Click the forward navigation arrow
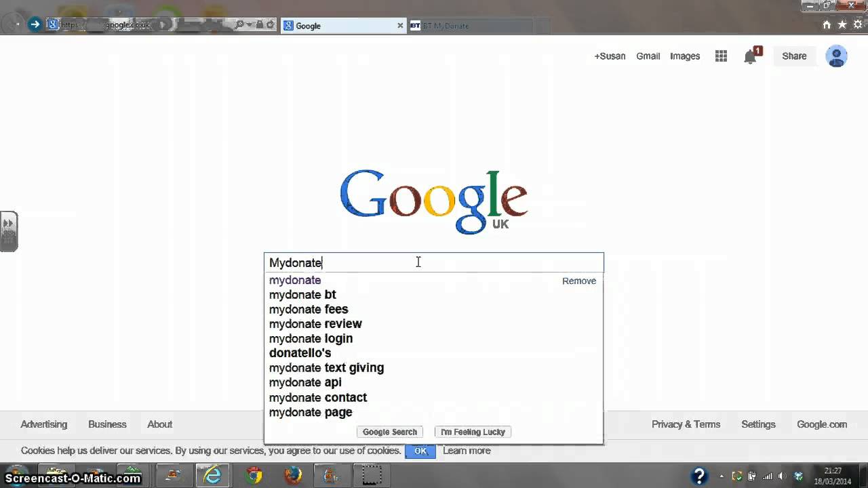 (x=35, y=24)
